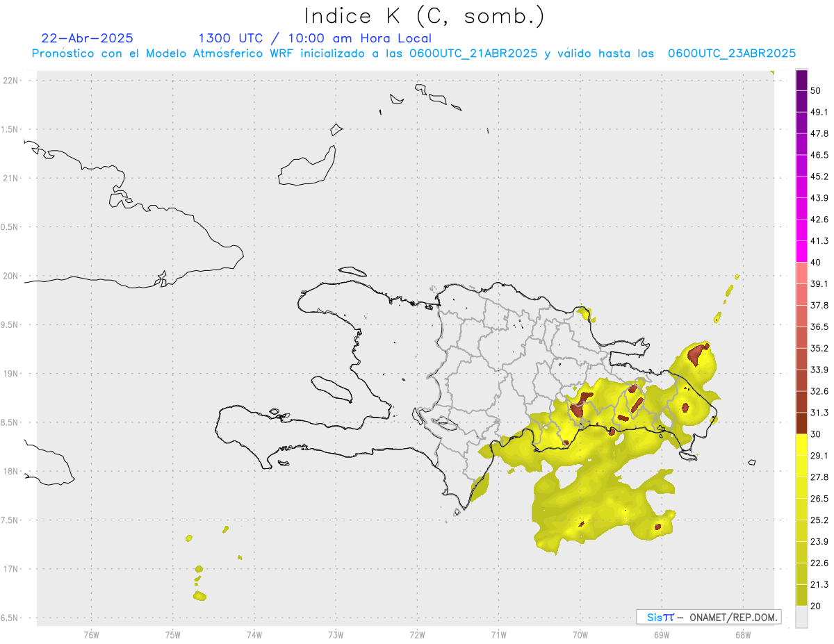
Task: Click longitude label '73W'
Action: 336,634
